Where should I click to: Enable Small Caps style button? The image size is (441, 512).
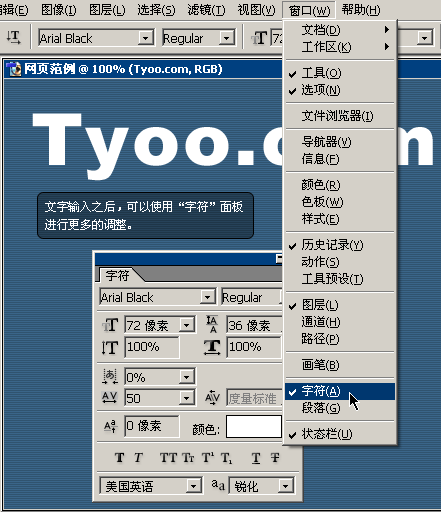point(188,458)
